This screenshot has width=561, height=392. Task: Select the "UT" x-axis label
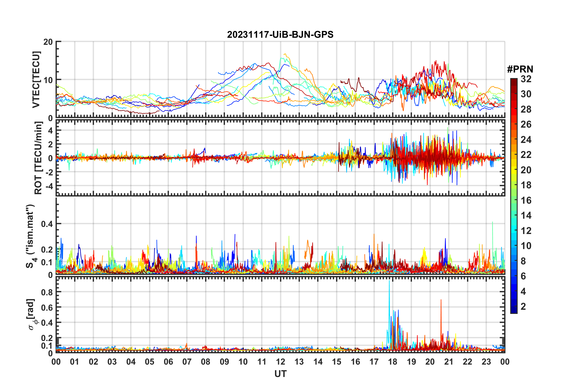(280, 374)
